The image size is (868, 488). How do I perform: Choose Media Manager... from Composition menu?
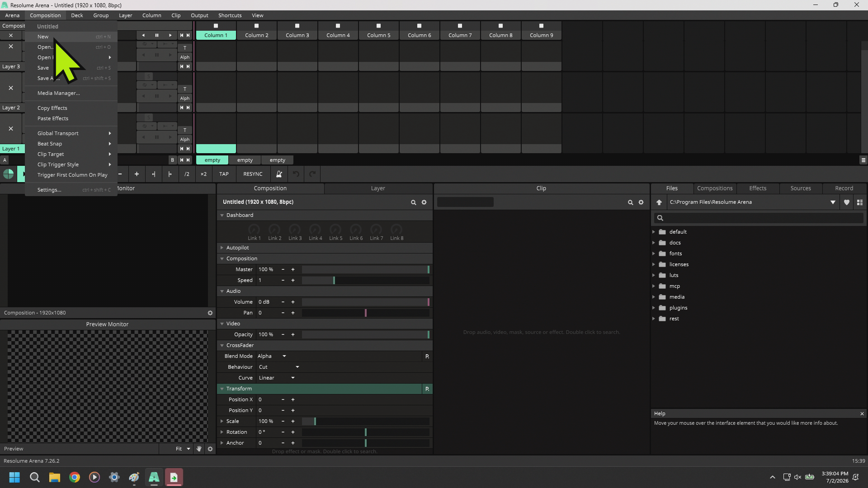coord(59,93)
